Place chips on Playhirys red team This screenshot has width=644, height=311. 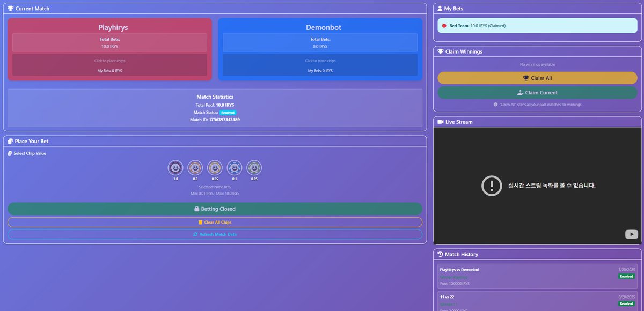[x=109, y=64]
